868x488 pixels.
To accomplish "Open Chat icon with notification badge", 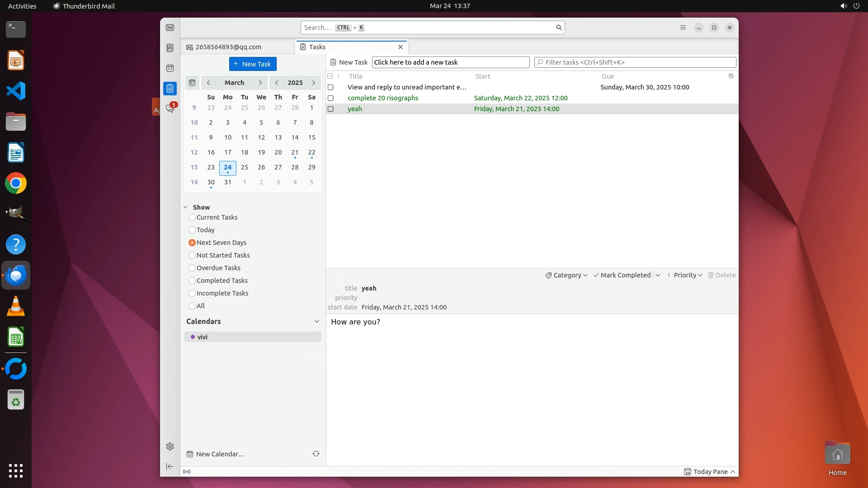I will coord(170,109).
